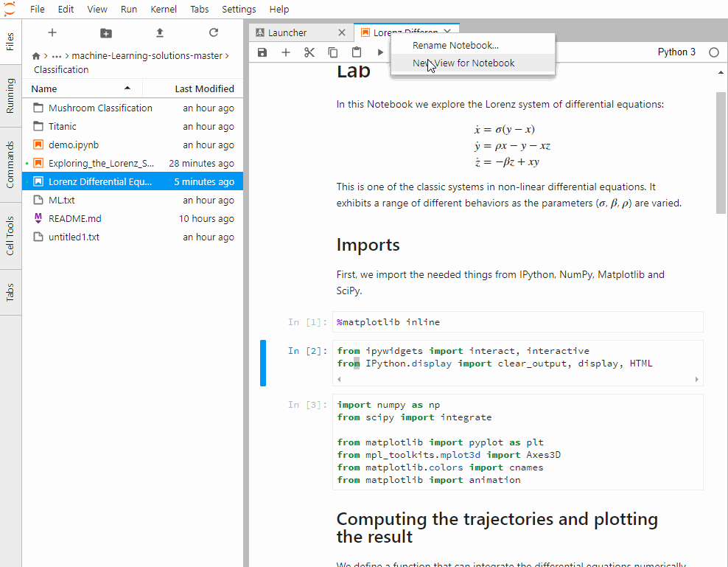Create a new folder in the file browser
This screenshot has height=567, width=728.
click(x=105, y=32)
